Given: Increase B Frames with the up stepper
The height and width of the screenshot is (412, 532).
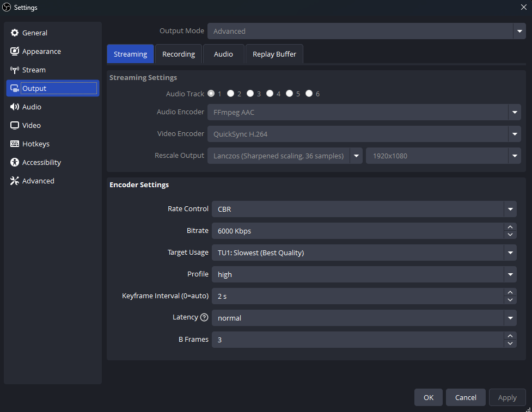Looking at the screenshot, I should (x=510, y=336).
